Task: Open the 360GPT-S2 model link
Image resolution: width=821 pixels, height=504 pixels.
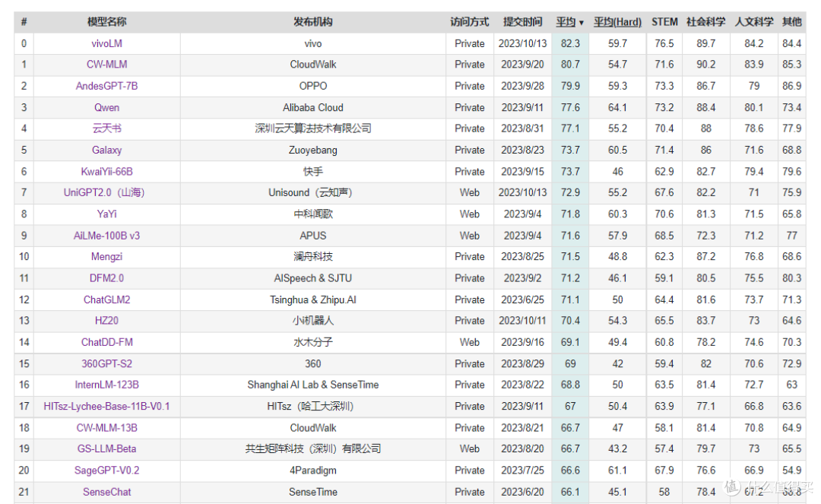Action: (x=107, y=363)
